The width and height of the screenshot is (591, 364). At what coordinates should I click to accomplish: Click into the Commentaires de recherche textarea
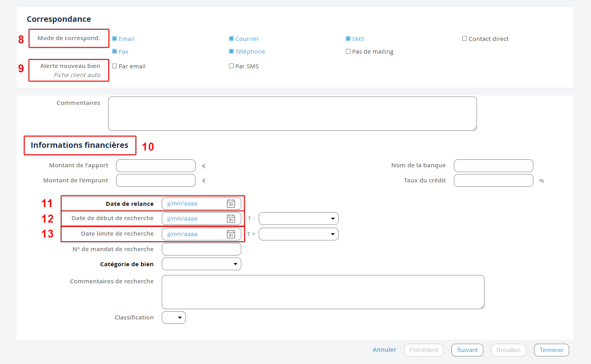click(x=323, y=292)
